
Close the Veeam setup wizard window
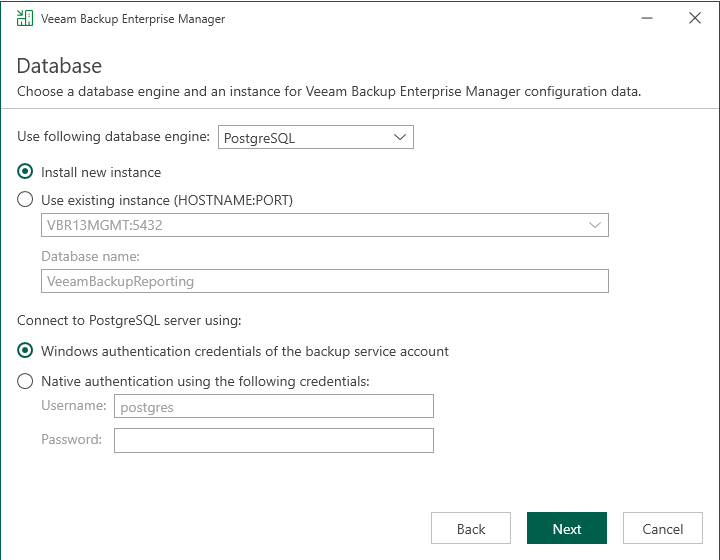coord(694,19)
